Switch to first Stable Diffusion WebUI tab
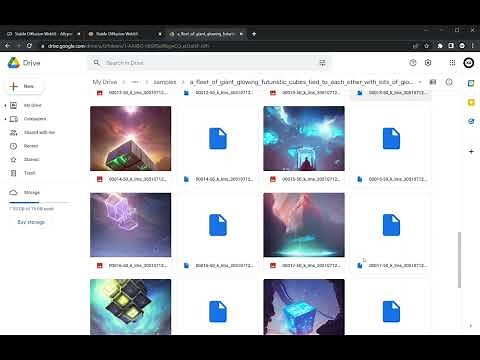The height and width of the screenshot is (360, 480). pyautogui.click(x=43, y=34)
